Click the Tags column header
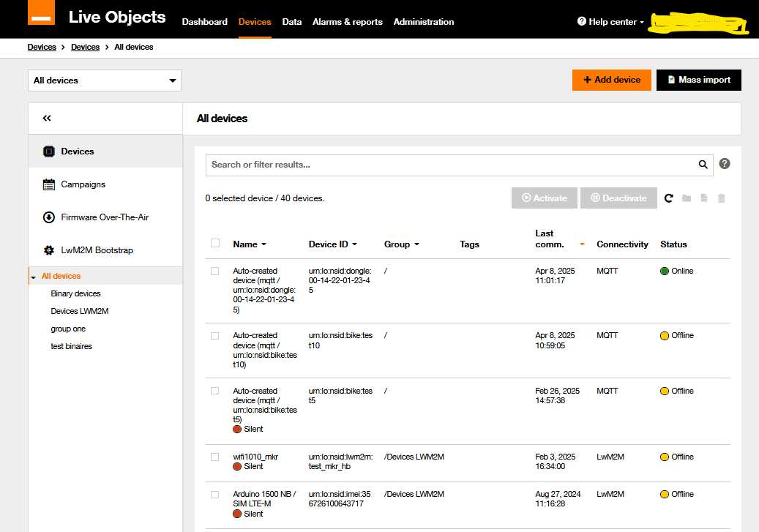Image resolution: width=759 pixels, height=532 pixels. pos(470,244)
